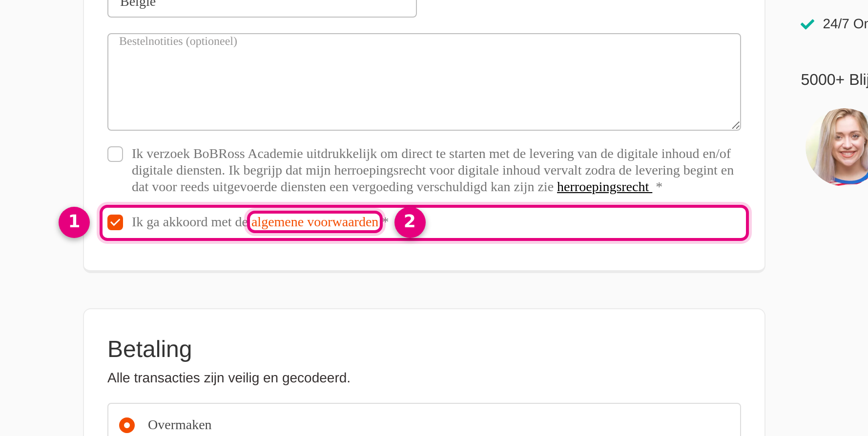Viewport: 868px width, 436px height.
Task: Click the smiling woman's profile photo
Action: click(837, 147)
